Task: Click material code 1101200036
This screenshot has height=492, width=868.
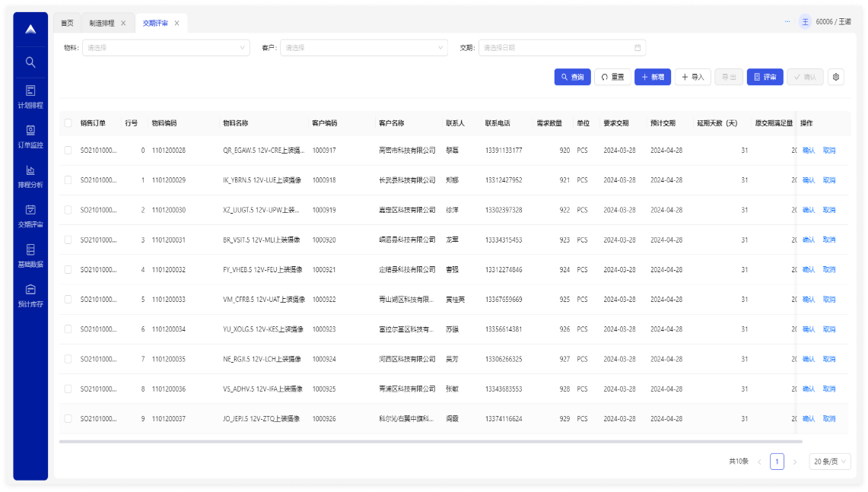Action: tap(169, 389)
